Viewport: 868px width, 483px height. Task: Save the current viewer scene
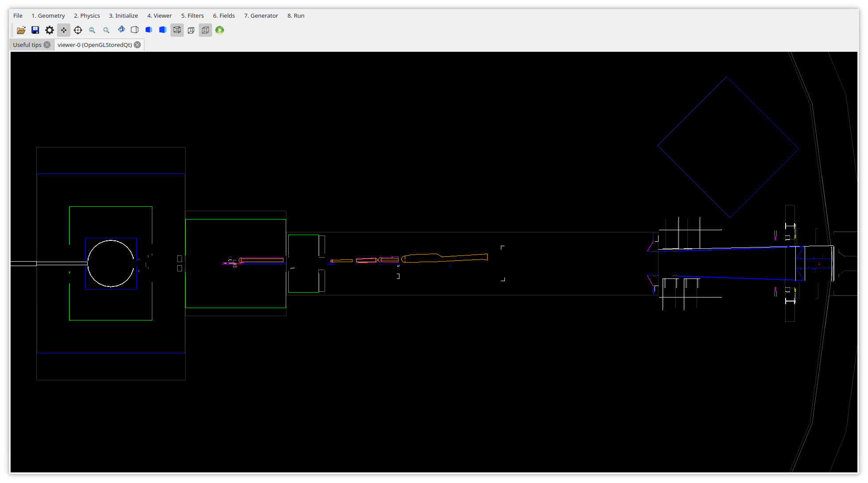click(35, 30)
